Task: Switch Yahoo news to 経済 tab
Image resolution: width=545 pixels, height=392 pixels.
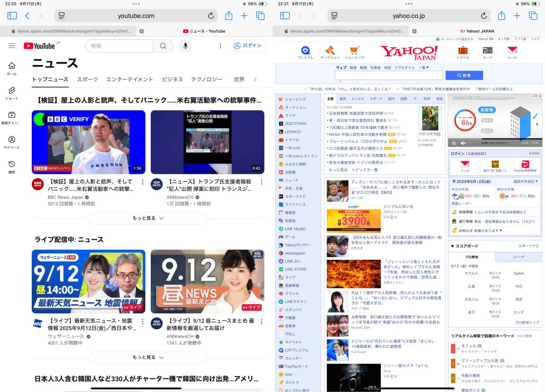Action: point(342,99)
